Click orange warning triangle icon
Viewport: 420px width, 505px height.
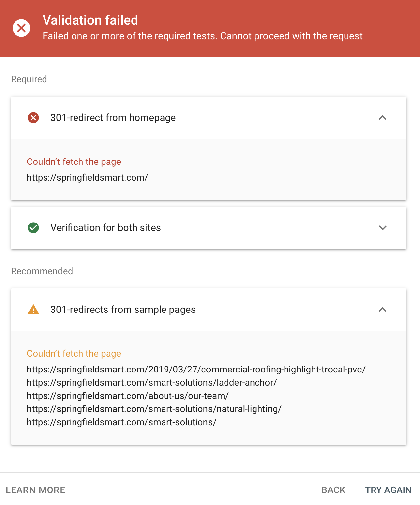[x=33, y=310]
